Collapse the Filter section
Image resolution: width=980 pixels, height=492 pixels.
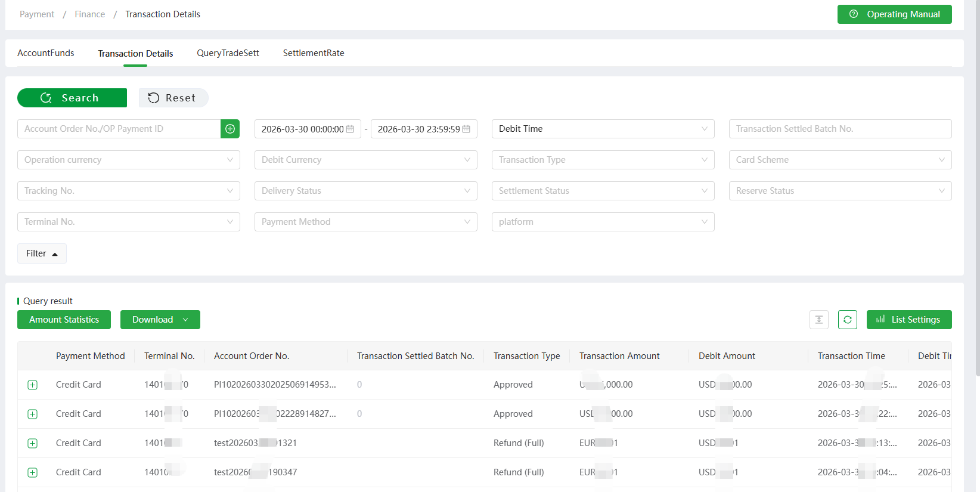point(42,253)
